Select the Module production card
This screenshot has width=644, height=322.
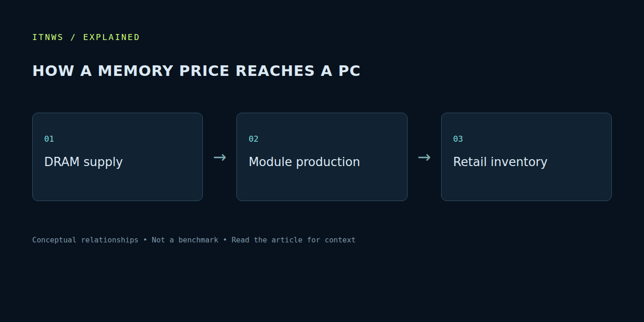click(x=322, y=157)
